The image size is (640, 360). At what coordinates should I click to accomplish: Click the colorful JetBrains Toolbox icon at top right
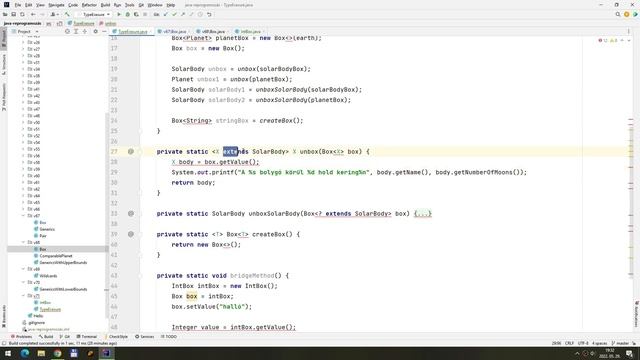click(x=635, y=14)
